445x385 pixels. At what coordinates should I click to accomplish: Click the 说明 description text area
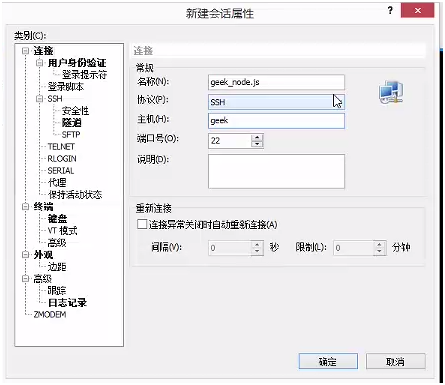[x=276, y=171]
